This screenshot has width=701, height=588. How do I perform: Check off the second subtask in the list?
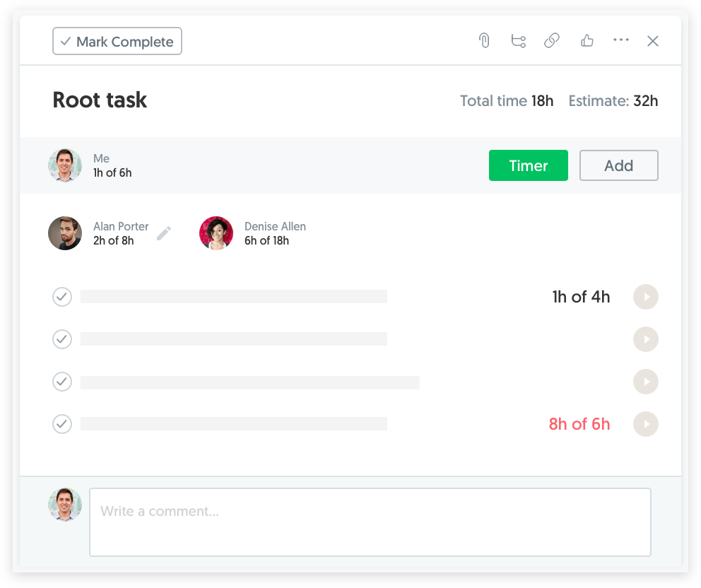pos(62,339)
